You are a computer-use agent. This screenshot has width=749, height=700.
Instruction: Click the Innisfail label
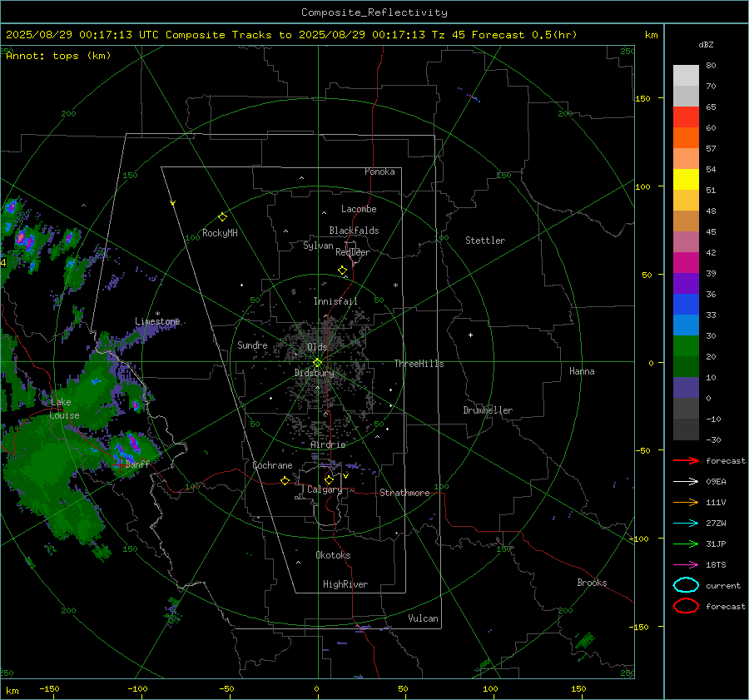(x=335, y=301)
